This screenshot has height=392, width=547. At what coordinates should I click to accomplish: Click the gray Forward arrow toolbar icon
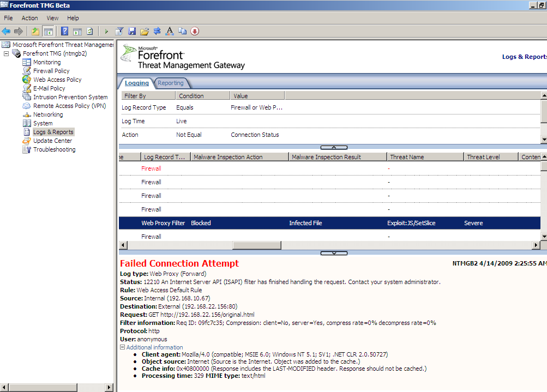(x=18, y=32)
